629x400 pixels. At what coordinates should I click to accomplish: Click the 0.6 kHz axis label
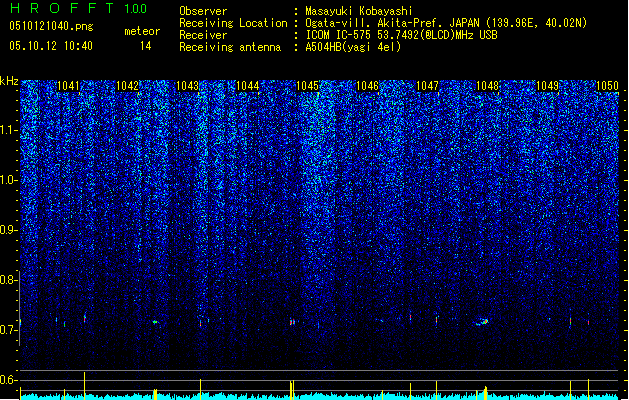coord(9,380)
